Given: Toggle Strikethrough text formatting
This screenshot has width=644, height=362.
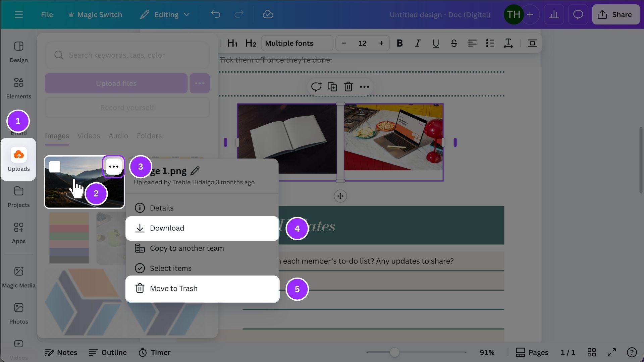Looking at the screenshot, I should 454,43.
